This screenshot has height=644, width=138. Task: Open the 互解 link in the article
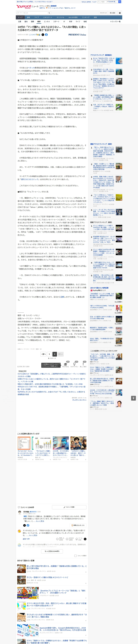pos(62,297)
